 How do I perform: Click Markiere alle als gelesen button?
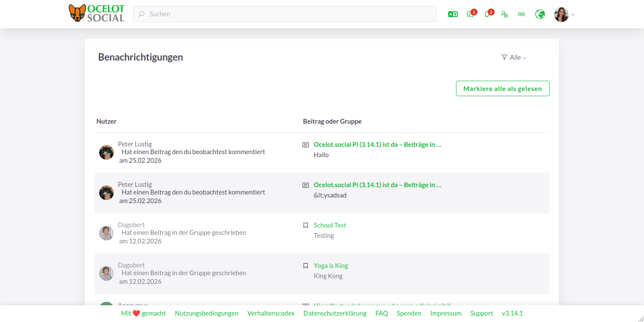click(x=502, y=88)
